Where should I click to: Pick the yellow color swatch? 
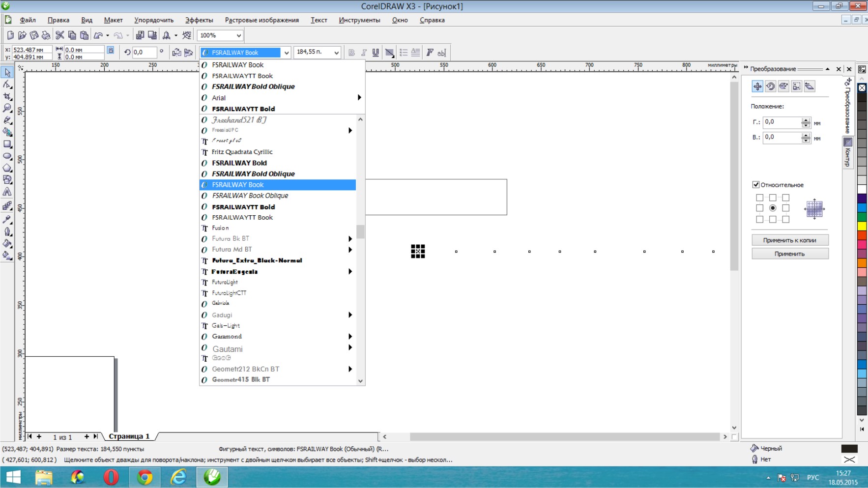tap(862, 226)
